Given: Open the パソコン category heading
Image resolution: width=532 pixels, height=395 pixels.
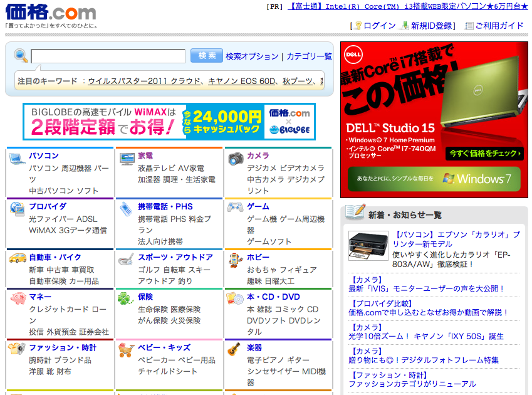Looking at the screenshot, I should (44, 155).
